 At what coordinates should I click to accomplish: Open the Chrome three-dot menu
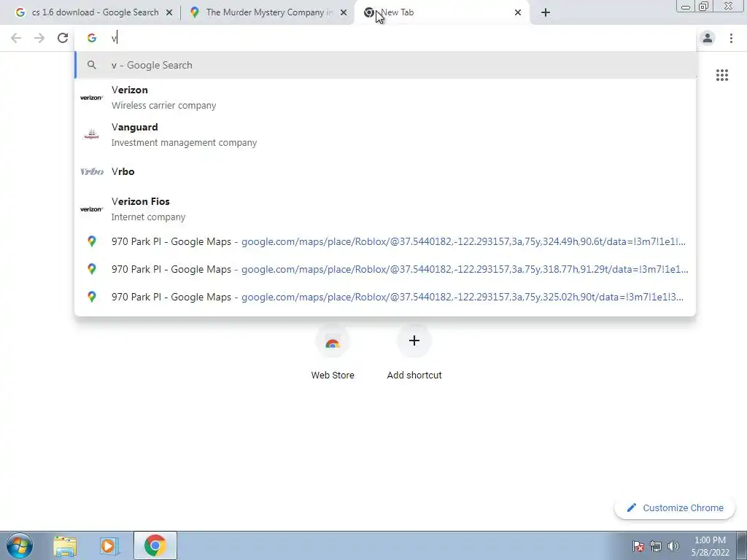[x=731, y=38]
